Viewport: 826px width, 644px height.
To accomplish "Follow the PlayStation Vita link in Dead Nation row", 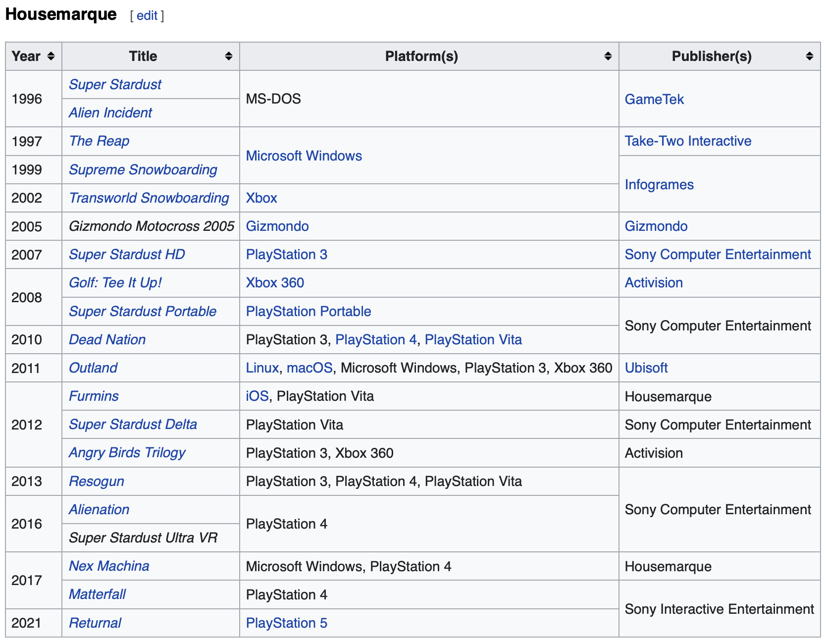I will click(473, 339).
